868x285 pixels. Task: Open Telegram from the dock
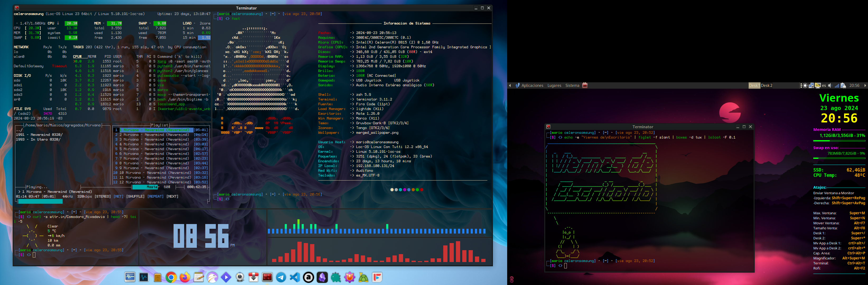click(281, 277)
